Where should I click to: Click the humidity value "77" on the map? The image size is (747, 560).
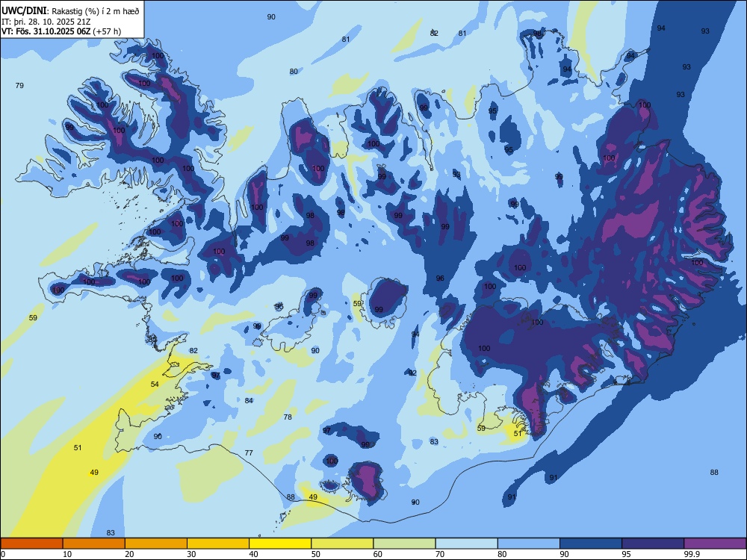pyautogui.click(x=249, y=453)
